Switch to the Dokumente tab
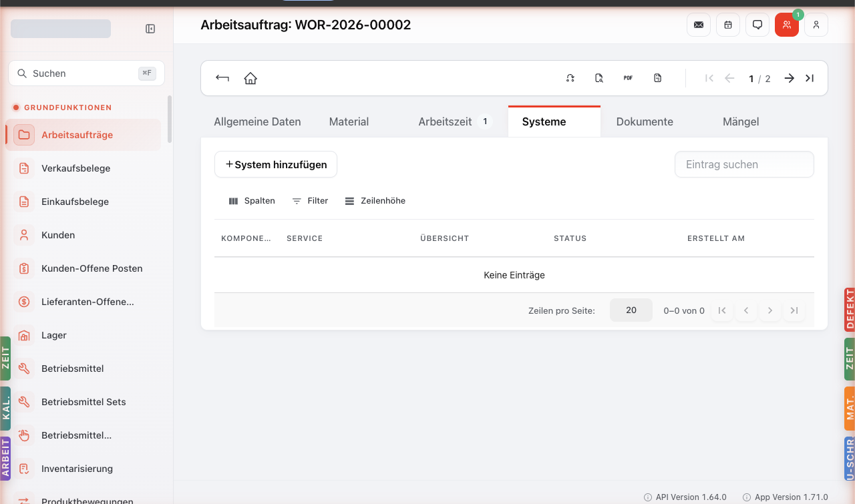Viewport: 855px width, 504px height. [x=645, y=121]
